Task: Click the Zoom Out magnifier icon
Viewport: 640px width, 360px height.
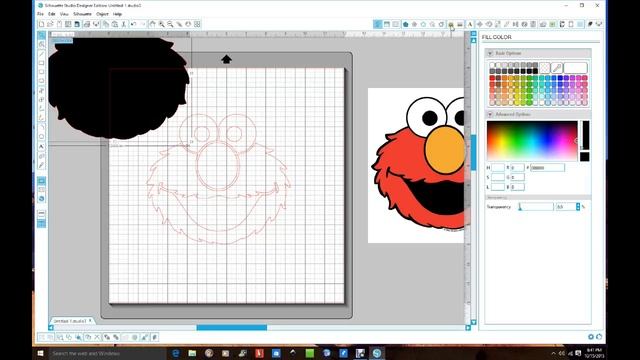Action: click(170, 24)
